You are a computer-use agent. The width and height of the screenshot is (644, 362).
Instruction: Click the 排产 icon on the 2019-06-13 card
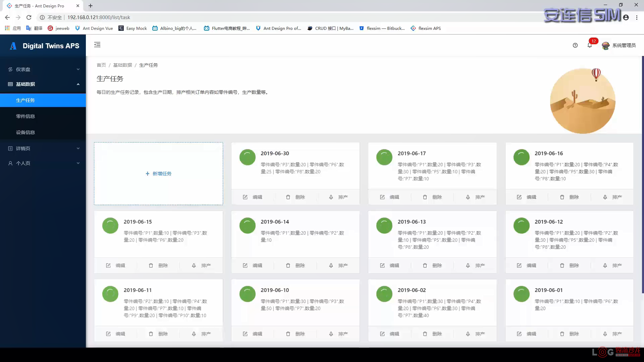pyautogui.click(x=468, y=265)
